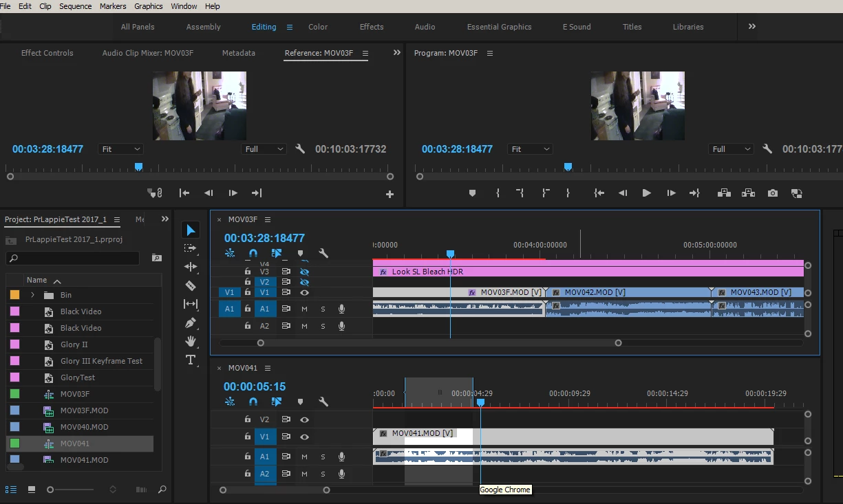Toggle gang to program monitor in Reference
843x504 pixels.
[x=156, y=193]
